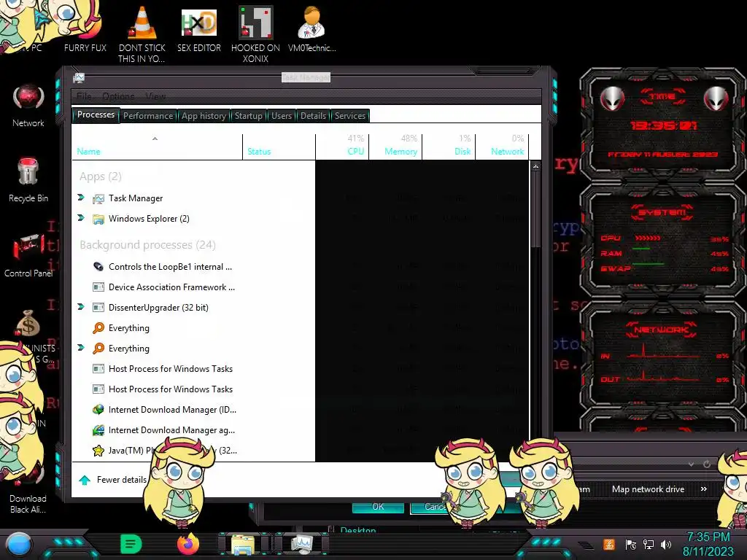Open the money bag desktop icon

pyautogui.click(x=28, y=323)
